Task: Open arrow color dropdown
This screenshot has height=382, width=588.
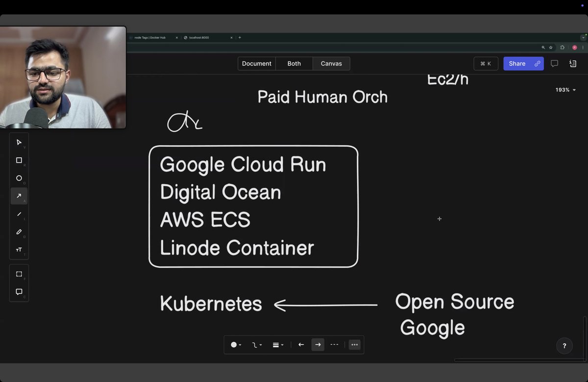Action: pyautogui.click(x=236, y=345)
